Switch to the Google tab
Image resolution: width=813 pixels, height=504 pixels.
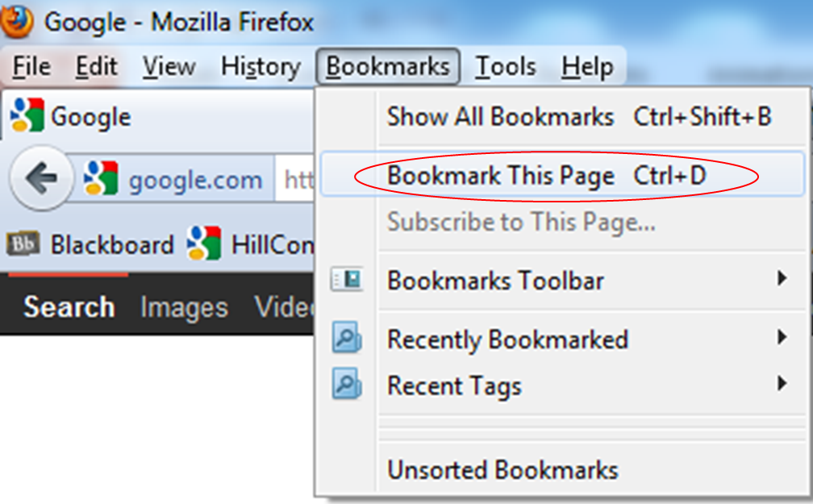(158, 115)
